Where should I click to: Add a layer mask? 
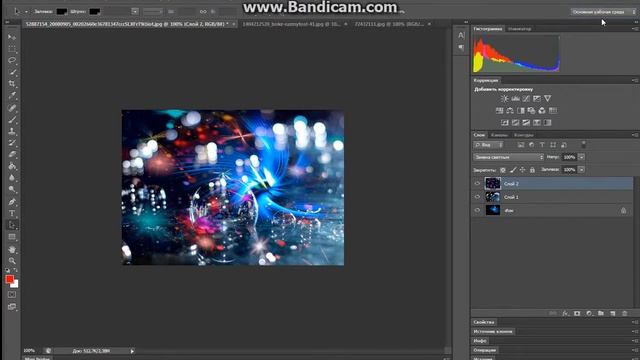pos(577,313)
